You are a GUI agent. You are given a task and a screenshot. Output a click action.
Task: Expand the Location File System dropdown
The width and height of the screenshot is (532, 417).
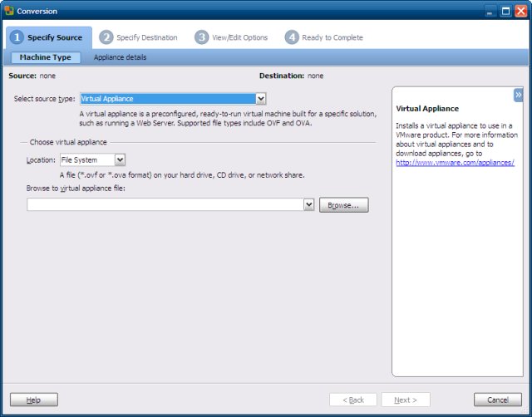[x=120, y=159]
